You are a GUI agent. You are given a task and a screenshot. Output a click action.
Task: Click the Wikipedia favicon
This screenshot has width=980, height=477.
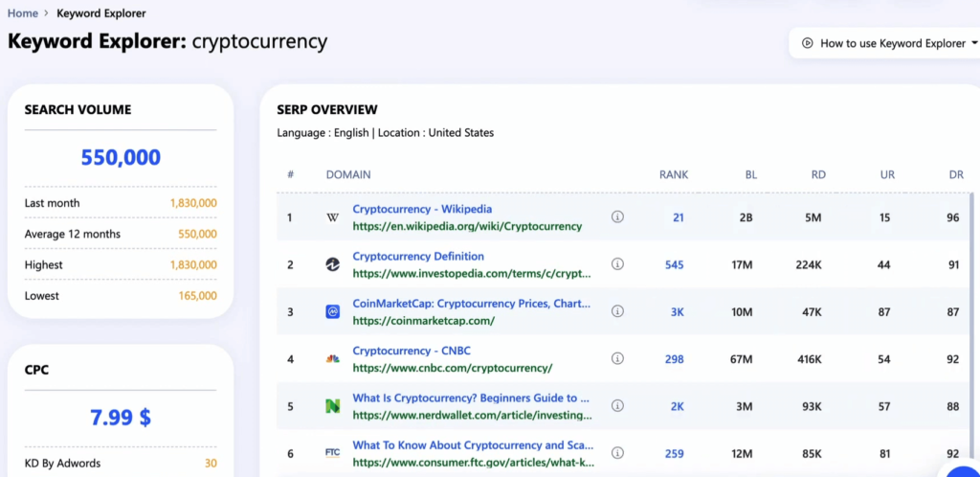[x=332, y=217]
